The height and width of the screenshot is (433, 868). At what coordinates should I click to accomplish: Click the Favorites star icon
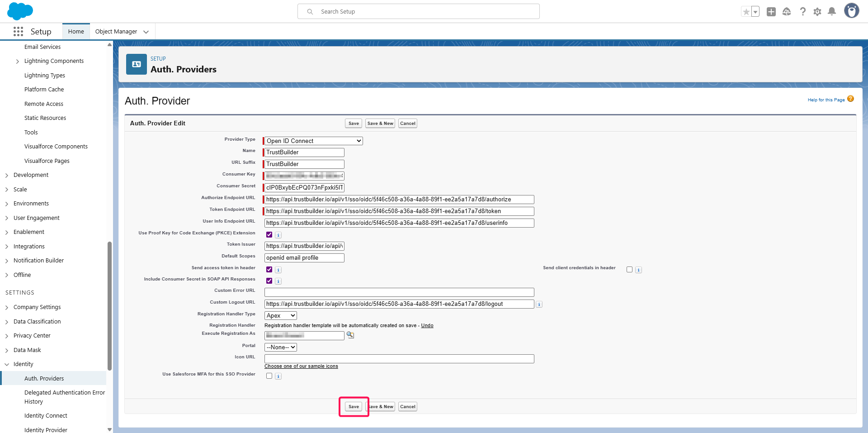(x=746, y=12)
